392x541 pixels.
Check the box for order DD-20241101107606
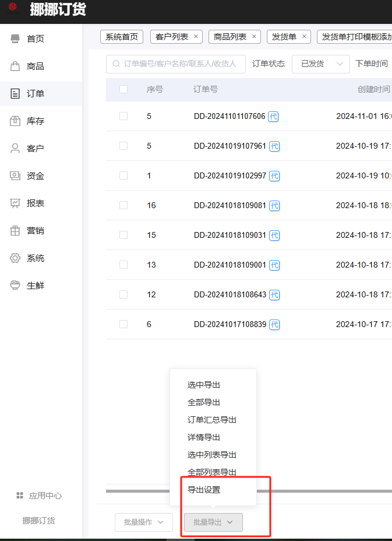click(x=123, y=116)
